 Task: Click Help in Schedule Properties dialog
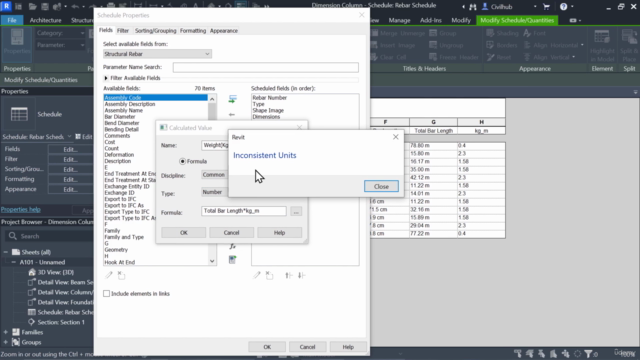[348, 347]
